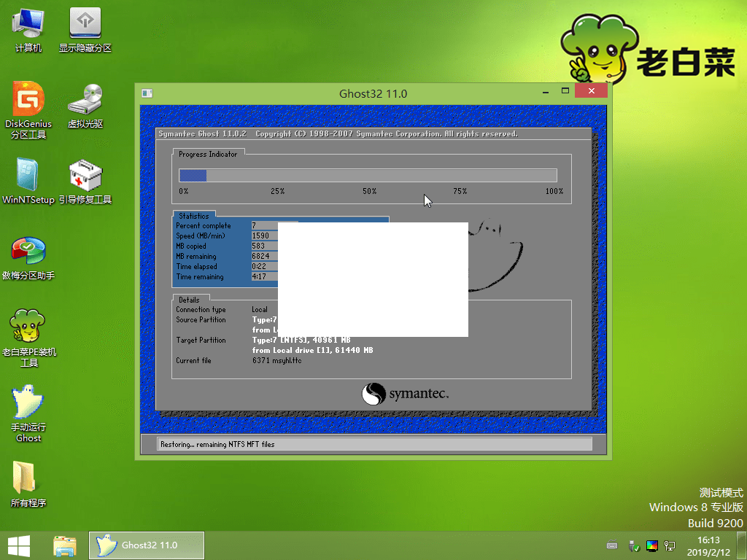Minimize the Ghost32 11.0 window
Screen dimensions: 747x560
tap(546, 91)
